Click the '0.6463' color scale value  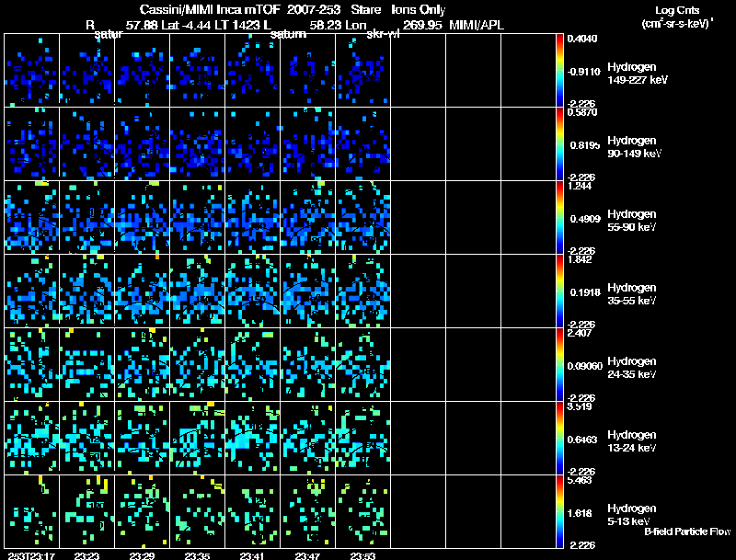click(582, 440)
